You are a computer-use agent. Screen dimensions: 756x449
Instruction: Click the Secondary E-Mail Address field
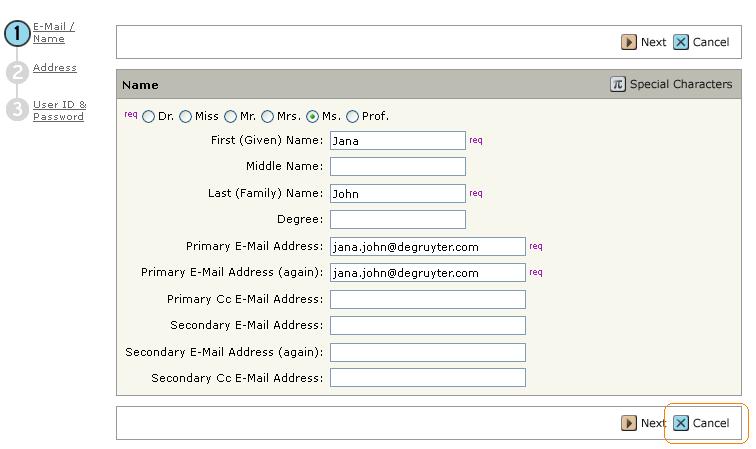427,325
